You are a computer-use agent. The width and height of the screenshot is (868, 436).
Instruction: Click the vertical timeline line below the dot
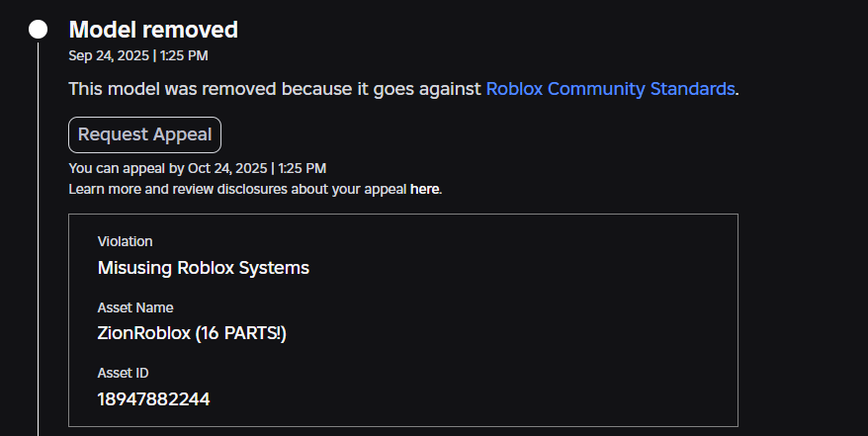(39, 247)
